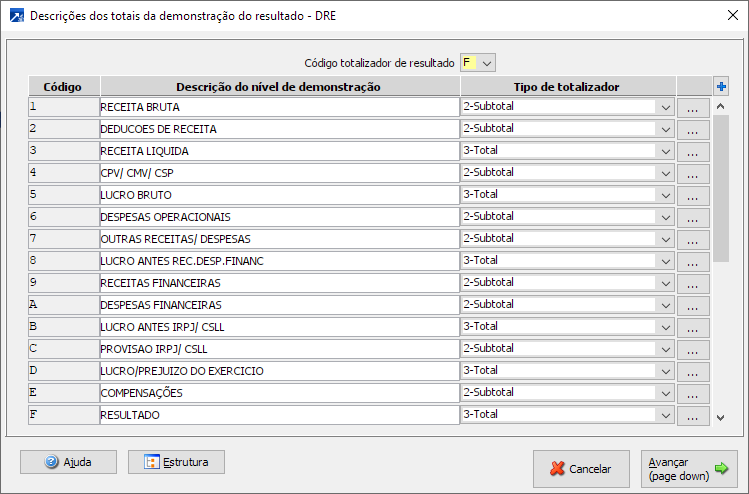The width and height of the screenshot is (749, 494).
Task: Open the Estrutura button
Action: tap(177, 462)
